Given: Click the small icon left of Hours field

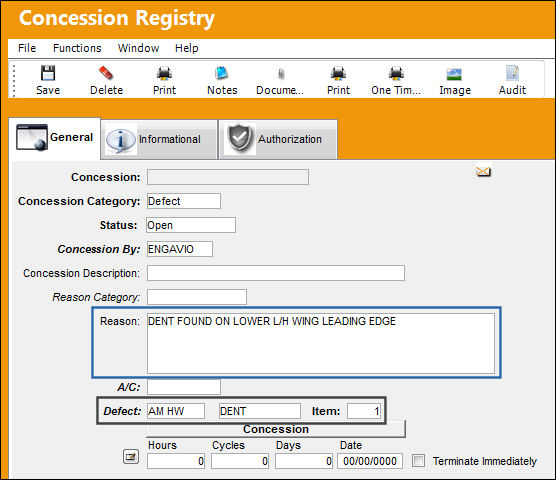Looking at the screenshot, I should 130,456.
